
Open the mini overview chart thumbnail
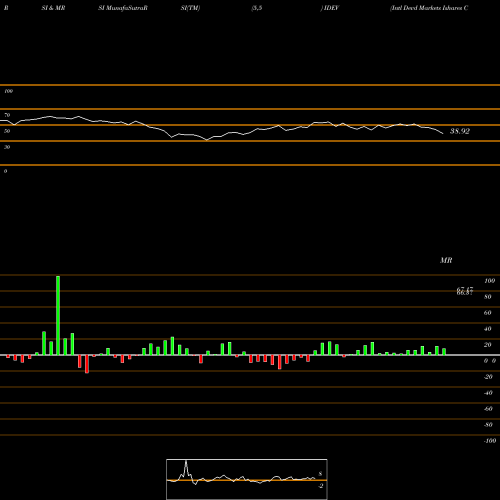click(247, 479)
